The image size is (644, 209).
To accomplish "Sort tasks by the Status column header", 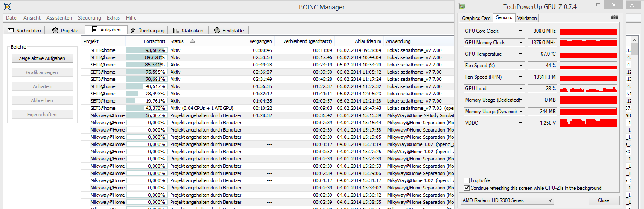I will (177, 41).
